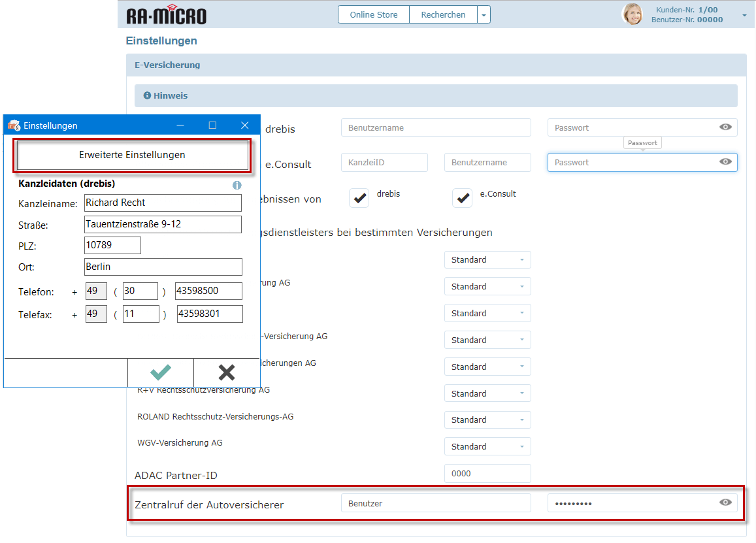Expand the dropdown arrow next to Recherchen

pos(484,14)
